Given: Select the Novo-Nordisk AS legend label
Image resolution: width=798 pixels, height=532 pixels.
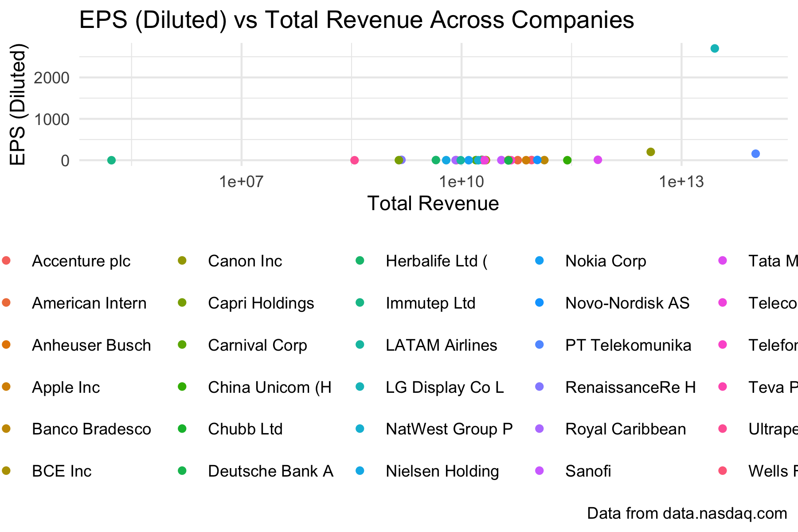Looking at the screenshot, I should [627, 303].
